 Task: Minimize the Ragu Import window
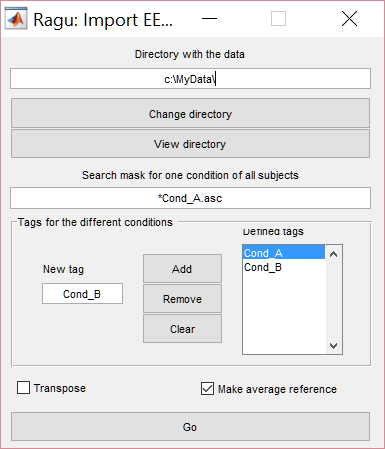[209, 19]
